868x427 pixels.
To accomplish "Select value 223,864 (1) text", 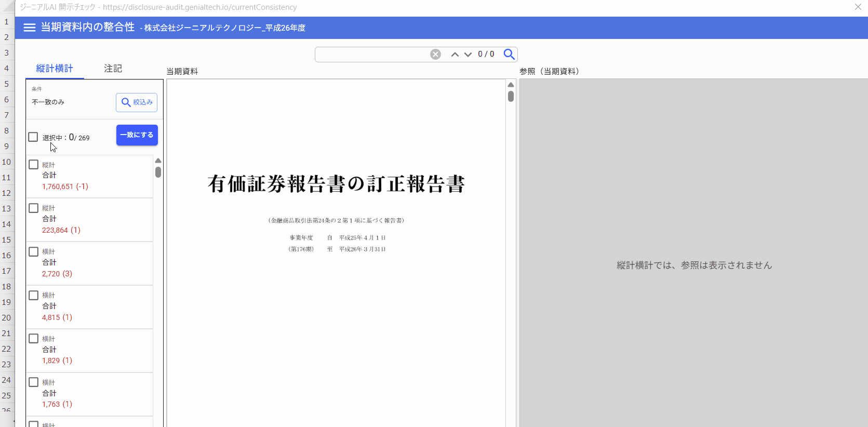I will click(x=61, y=230).
